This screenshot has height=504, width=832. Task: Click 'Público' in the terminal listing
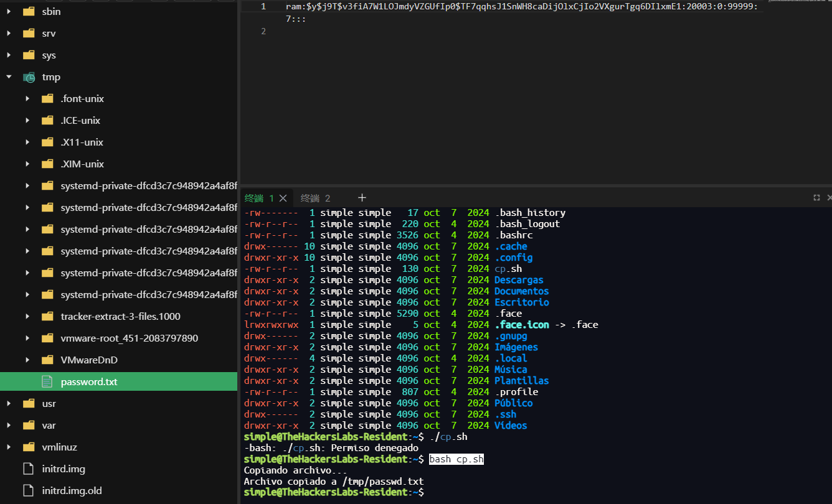pos(514,403)
